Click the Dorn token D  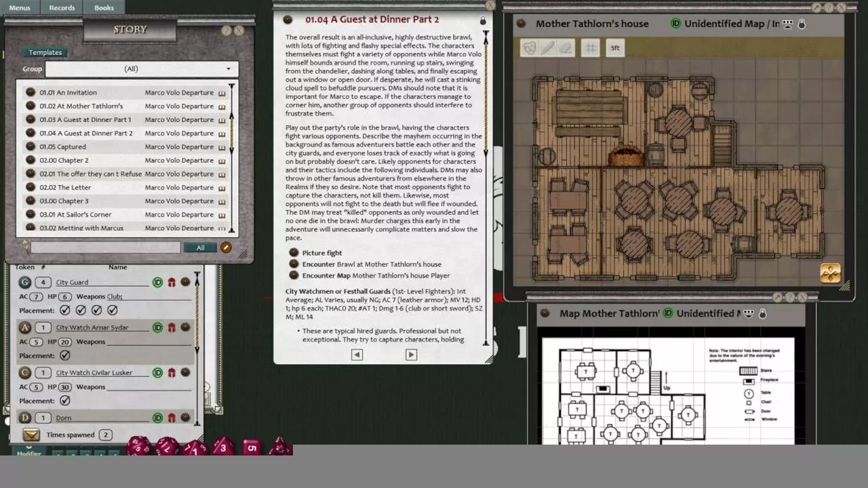[25, 418]
